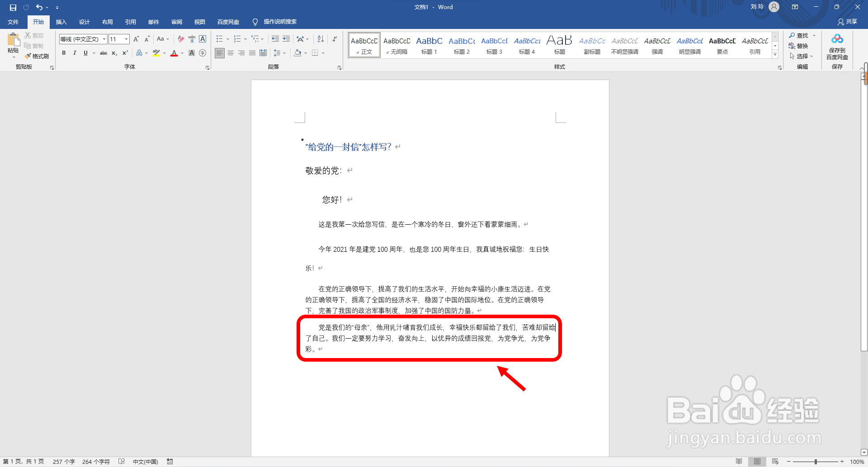Toggle bold formatting
This screenshot has width=868, height=467.
click(x=64, y=53)
